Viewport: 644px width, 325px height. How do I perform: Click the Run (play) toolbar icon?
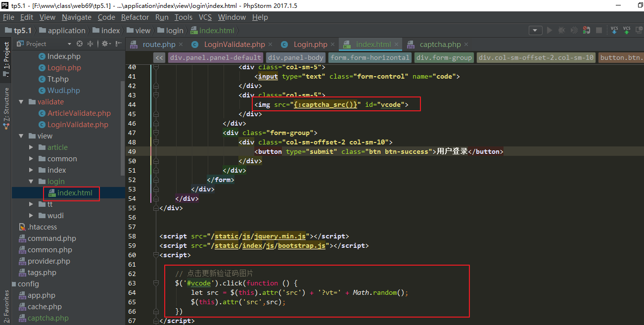pyautogui.click(x=549, y=30)
